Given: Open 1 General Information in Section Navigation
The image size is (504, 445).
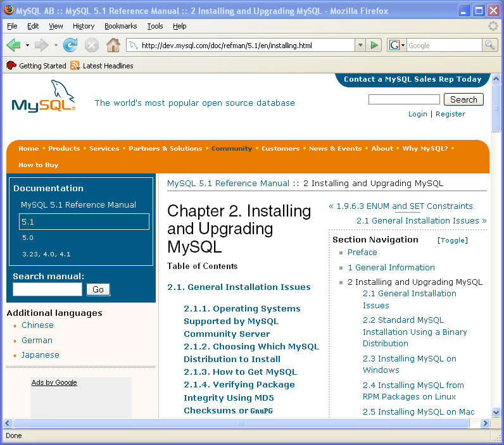Looking at the screenshot, I should coord(391,267).
